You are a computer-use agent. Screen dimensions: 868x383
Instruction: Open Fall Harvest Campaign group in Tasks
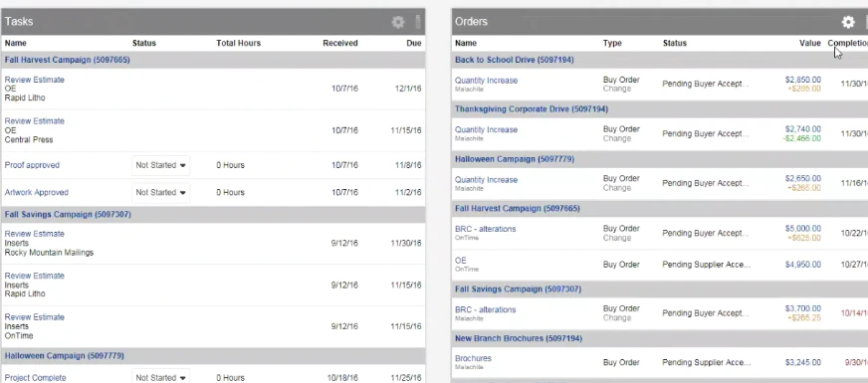click(67, 60)
